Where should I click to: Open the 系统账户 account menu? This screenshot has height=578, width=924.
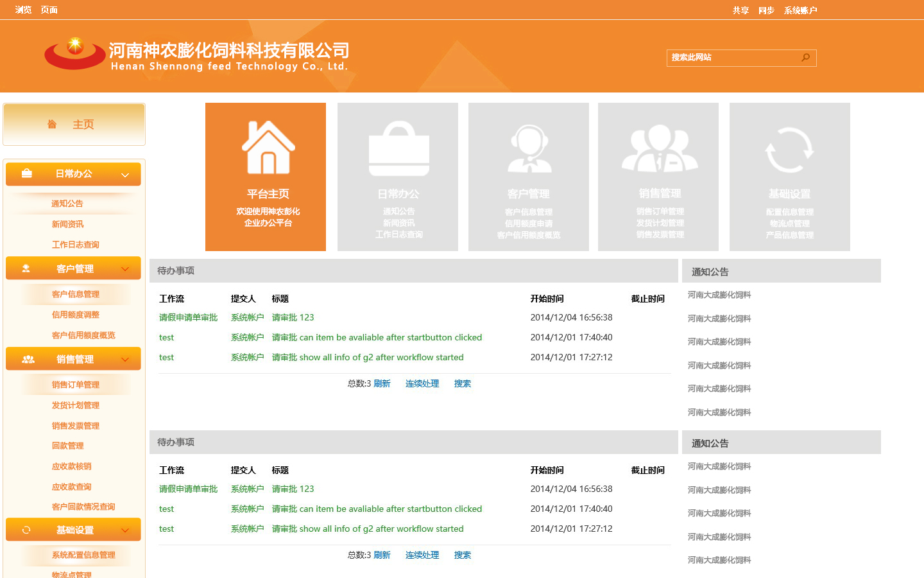click(x=801, y=10)
